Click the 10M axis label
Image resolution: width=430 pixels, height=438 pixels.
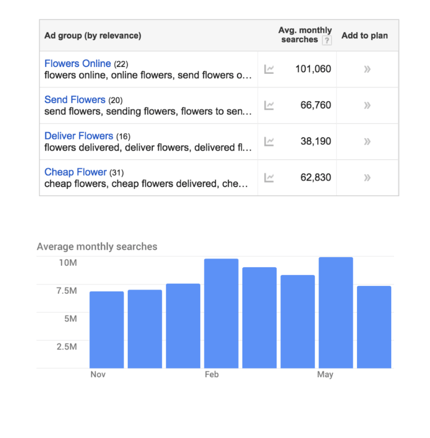point(68,263)
